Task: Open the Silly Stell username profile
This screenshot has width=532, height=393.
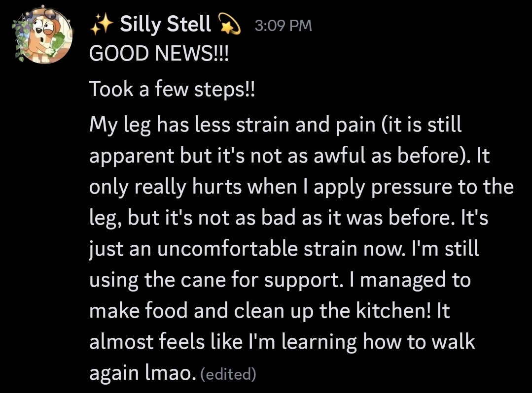Action: point(165,24)
